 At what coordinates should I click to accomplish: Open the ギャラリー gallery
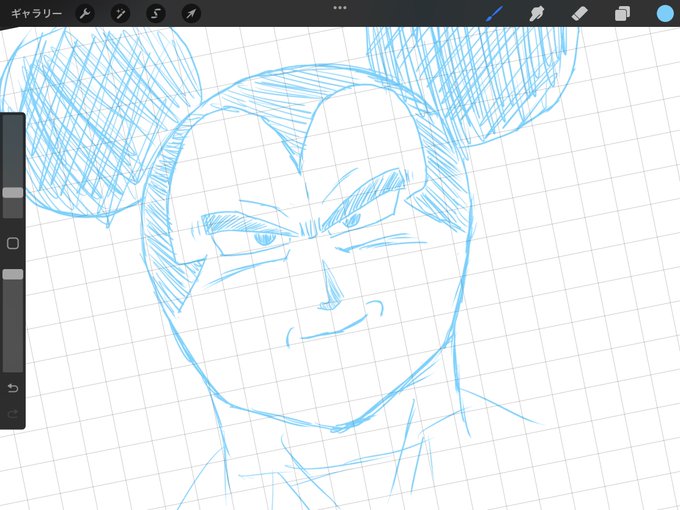tap(36, 13)
